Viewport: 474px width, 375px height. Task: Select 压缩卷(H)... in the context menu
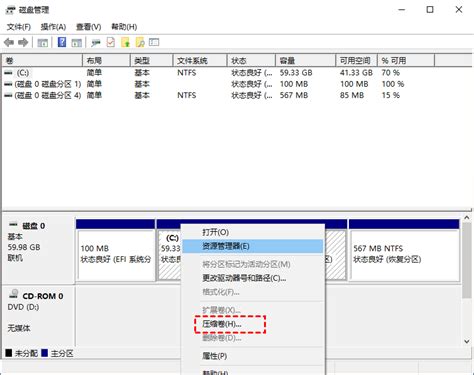pyautogui.click(x=252, y=324)
